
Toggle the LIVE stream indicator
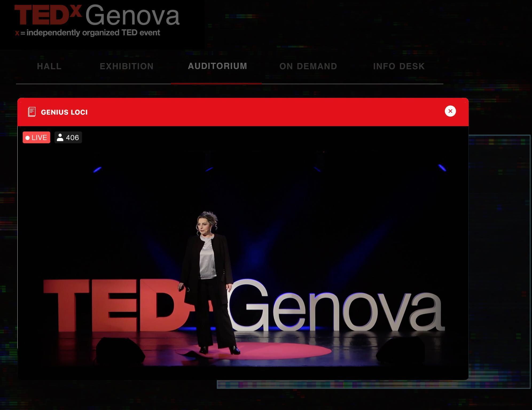[36, 137]
